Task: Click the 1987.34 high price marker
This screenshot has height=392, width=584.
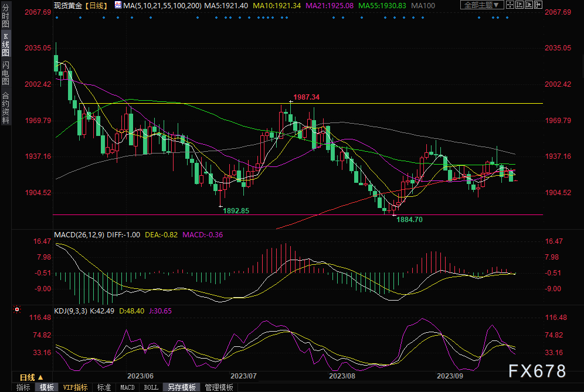Action: tap(306, 97)
